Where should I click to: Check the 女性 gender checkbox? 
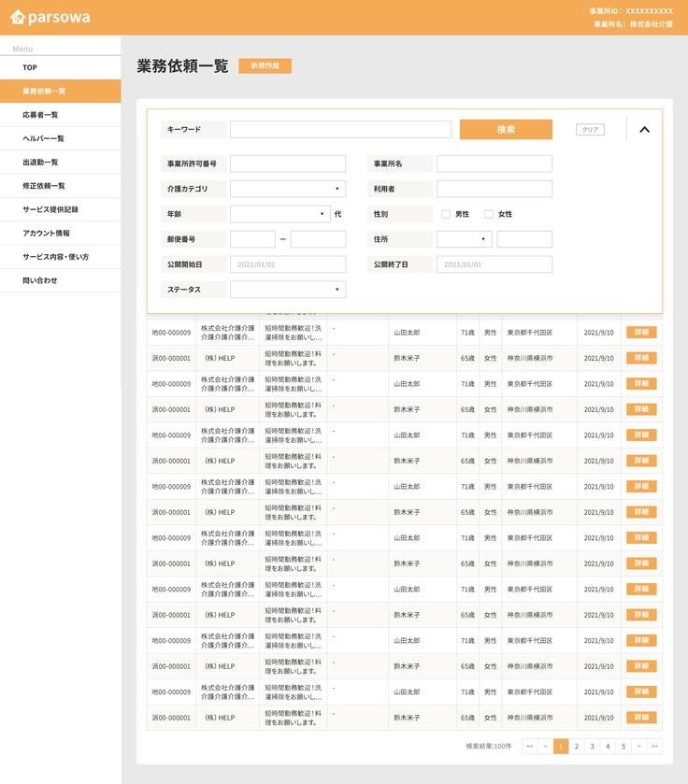pyautogui.click(x=489, y=214)
